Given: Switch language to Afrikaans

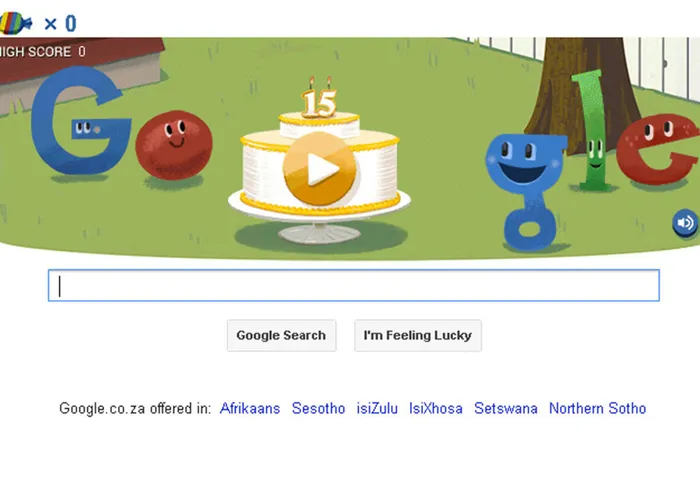Looking at the screenshot, I should (250, 408).
